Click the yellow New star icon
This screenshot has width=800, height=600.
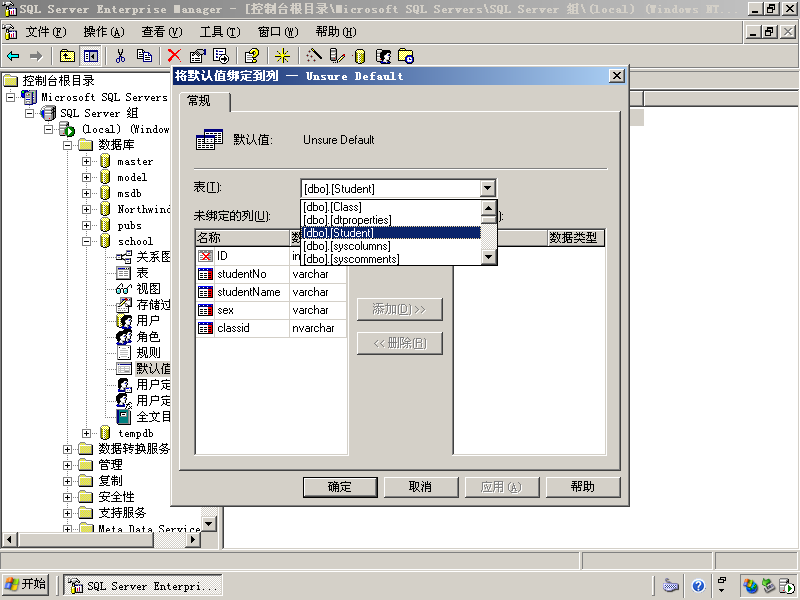282,56
